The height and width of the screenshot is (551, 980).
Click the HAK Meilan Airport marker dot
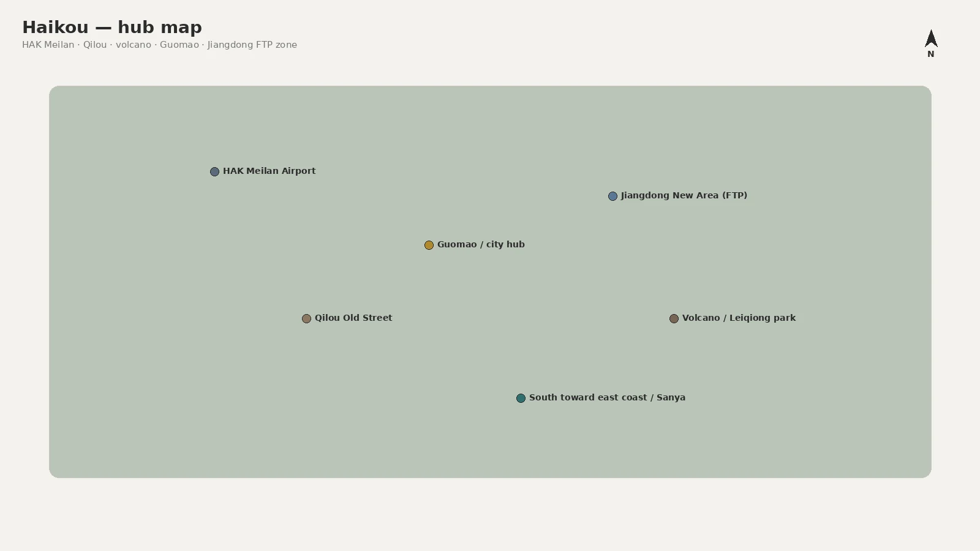pos(214,171)
